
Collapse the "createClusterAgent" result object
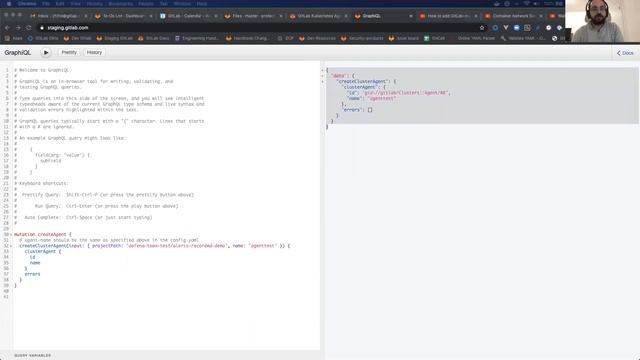click(322, 82)
